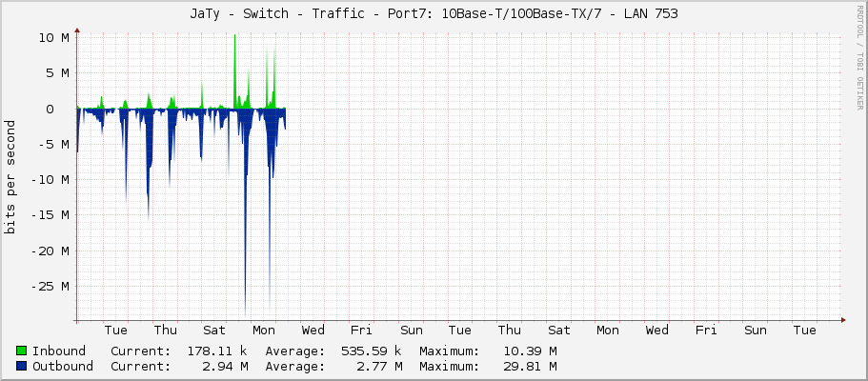Click the '-25 M' y-axis label

(50, 287)
